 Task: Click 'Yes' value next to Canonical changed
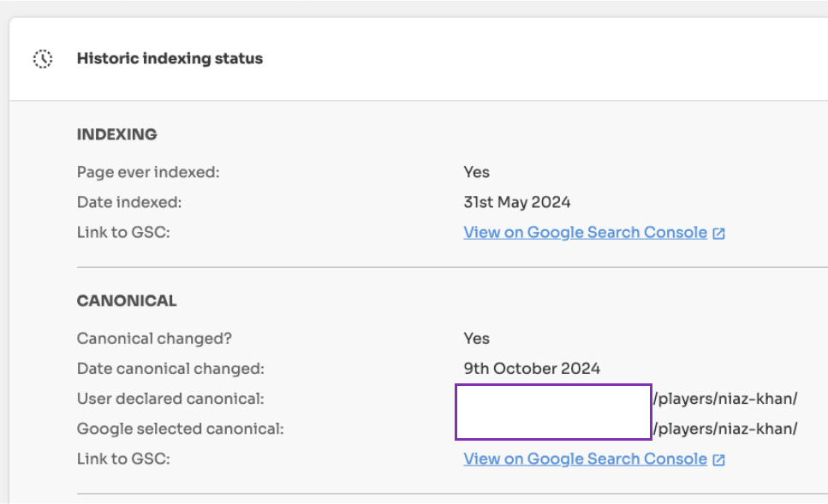tap(477, 338)
